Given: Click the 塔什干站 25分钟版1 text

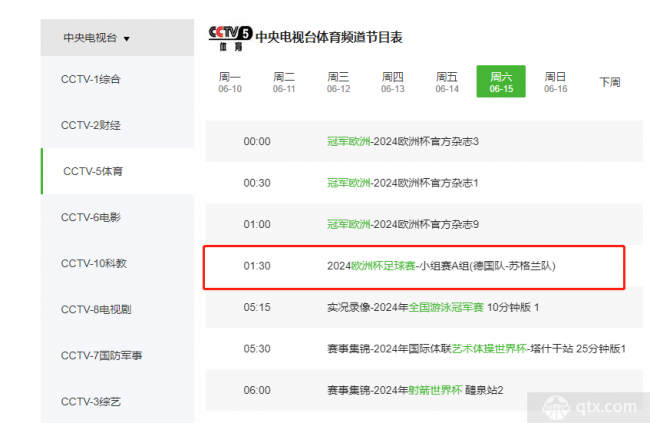Looking at the screenshot, I should pos(578,349).
